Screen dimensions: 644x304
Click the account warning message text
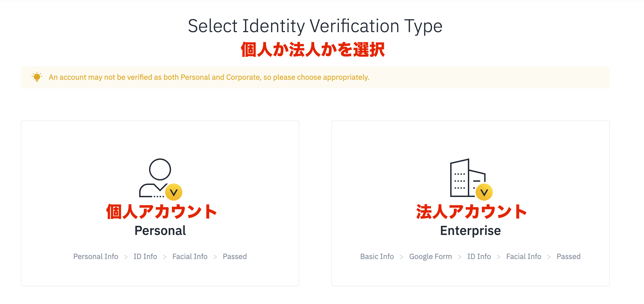(x=209, y=77)
